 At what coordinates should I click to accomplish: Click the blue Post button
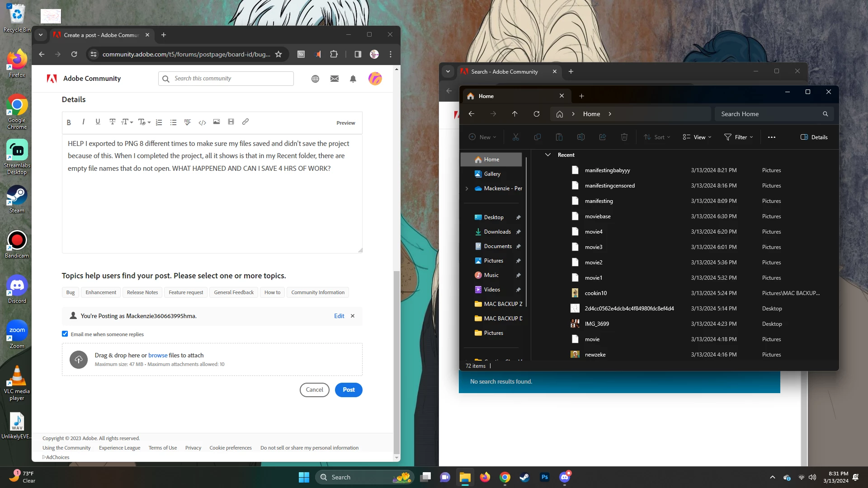(x=348, y=389)
